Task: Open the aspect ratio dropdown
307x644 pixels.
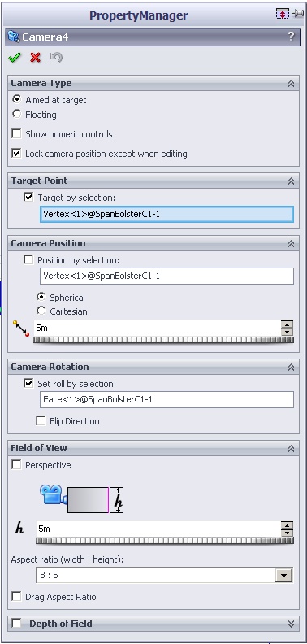Action: [x=284, y=576]
